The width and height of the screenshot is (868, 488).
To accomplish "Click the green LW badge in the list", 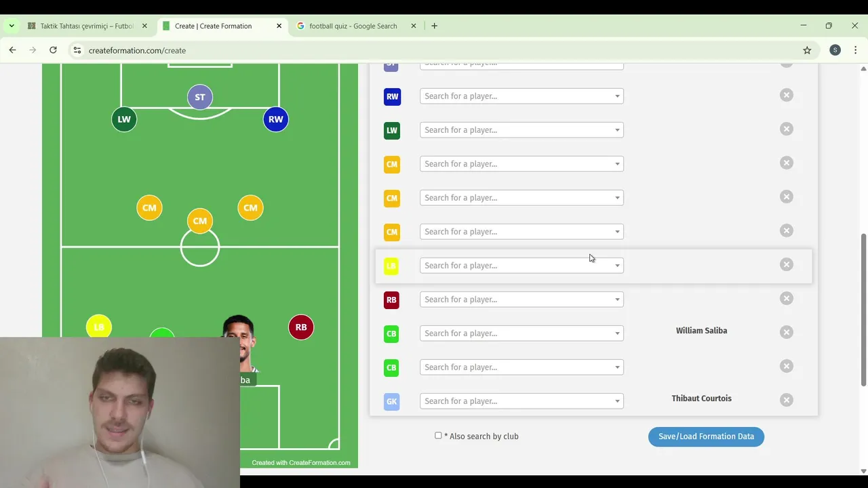I will (392, 130).
